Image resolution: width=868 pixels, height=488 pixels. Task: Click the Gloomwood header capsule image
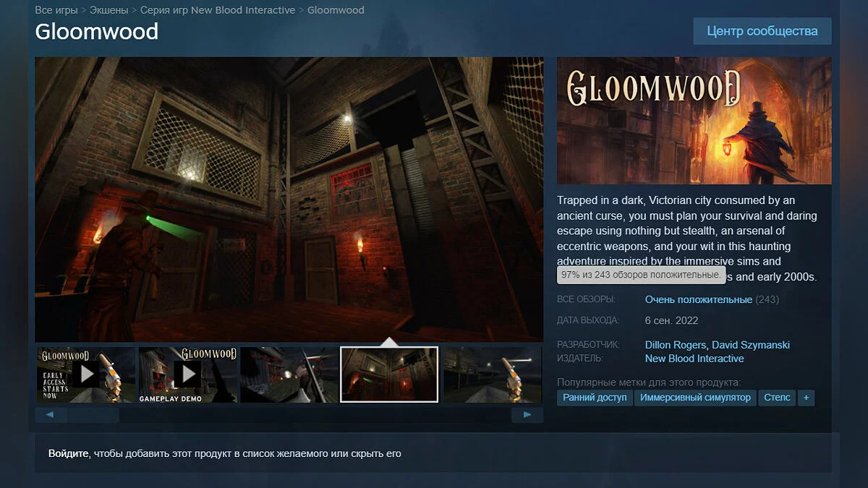pos(694,121)
